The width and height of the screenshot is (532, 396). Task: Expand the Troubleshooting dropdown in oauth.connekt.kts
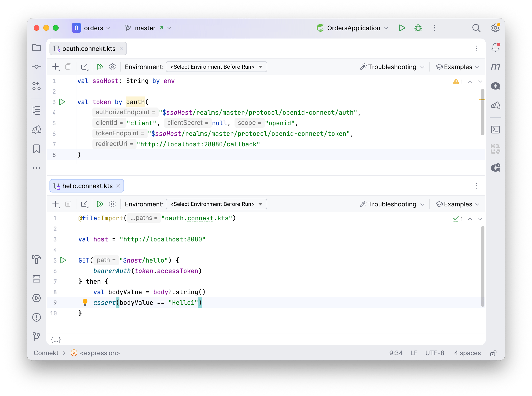(392, 67)
